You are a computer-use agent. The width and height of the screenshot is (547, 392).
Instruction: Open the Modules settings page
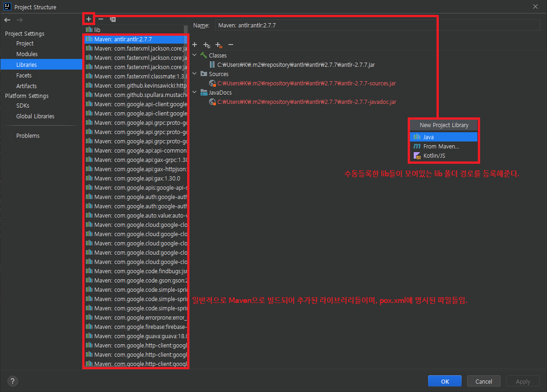click(27, 54)
